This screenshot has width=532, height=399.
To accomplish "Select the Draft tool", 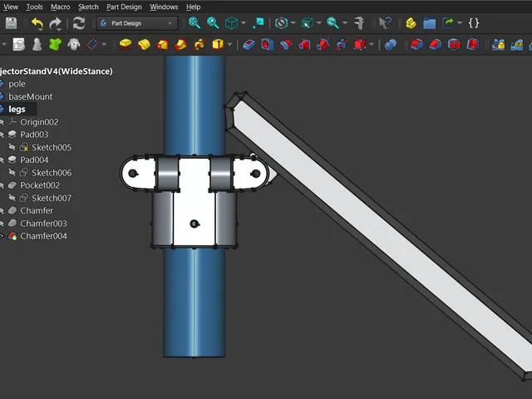I will click(454, 44).
